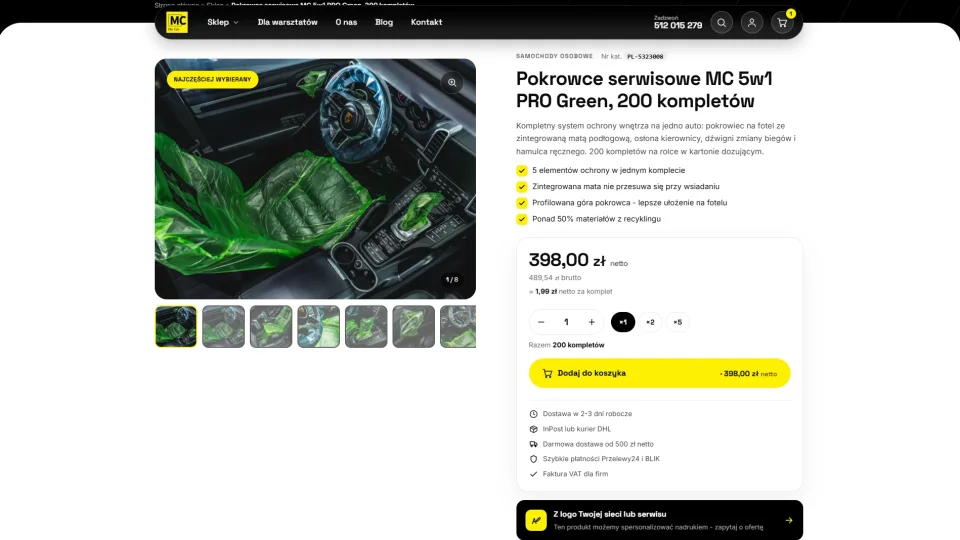The image size is (960, 540).
Task: Click the Najczęściej wybierany badge
Action: pyautogui.click(x=212, y=80)
